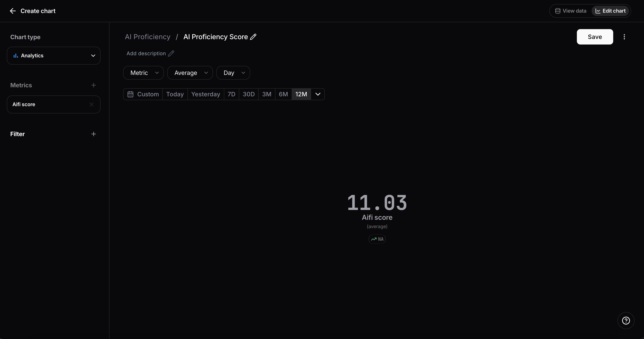Click the (average) label below the score
The image size is (644, 339).
377,226
